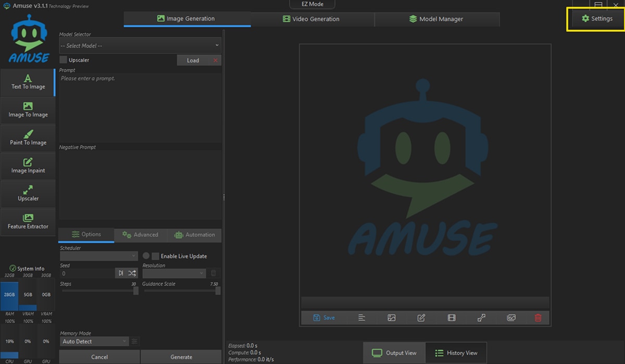
Task: Click the random seed shuffle icon
Action: pos(132,273)
